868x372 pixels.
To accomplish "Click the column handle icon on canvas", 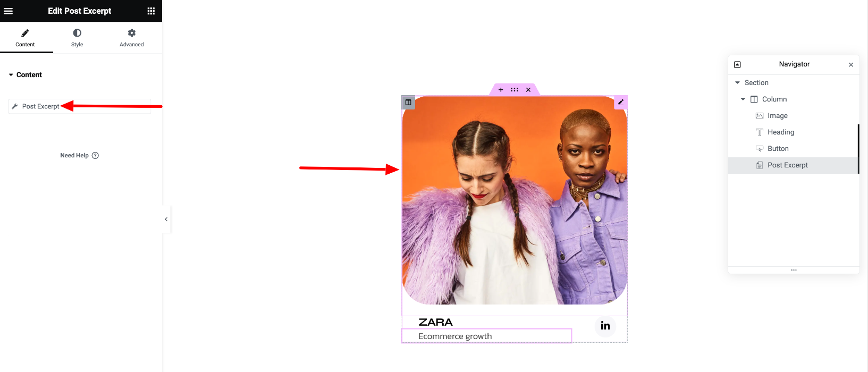I will [408, 103].
